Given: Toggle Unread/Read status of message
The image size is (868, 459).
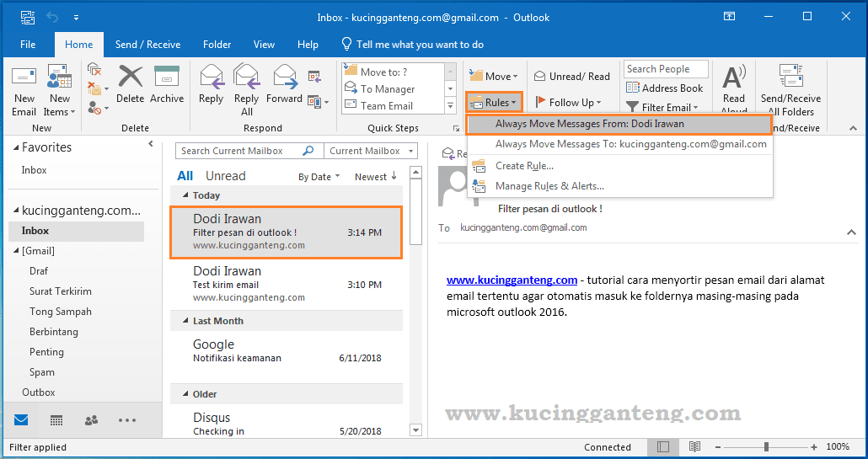Looking at the screenshot, I should tap(572, 76).
